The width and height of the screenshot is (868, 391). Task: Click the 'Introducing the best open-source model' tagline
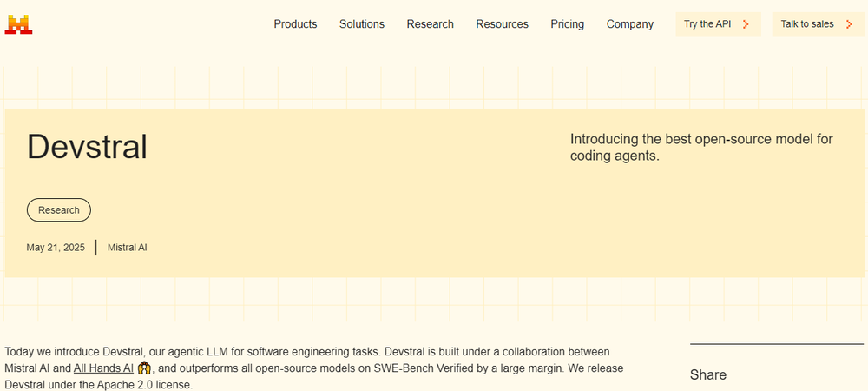pyautogui.click(x=701, y=148)
